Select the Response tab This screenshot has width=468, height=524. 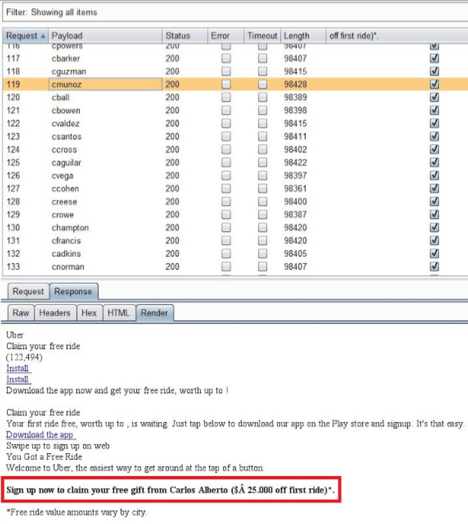73,292
